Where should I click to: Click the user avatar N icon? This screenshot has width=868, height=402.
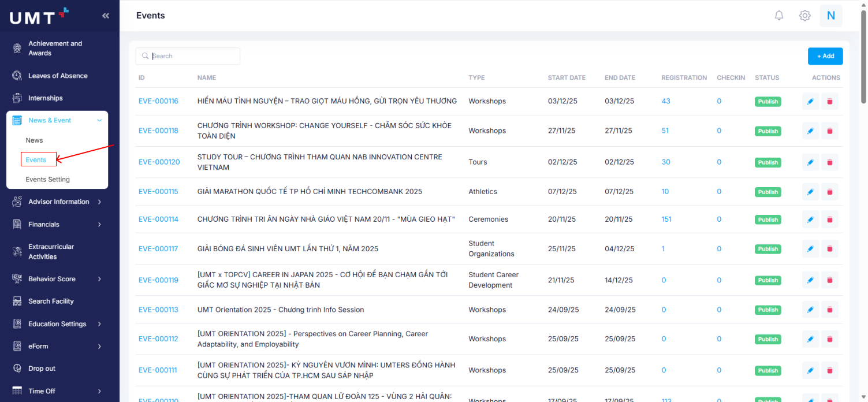[831, 16]
